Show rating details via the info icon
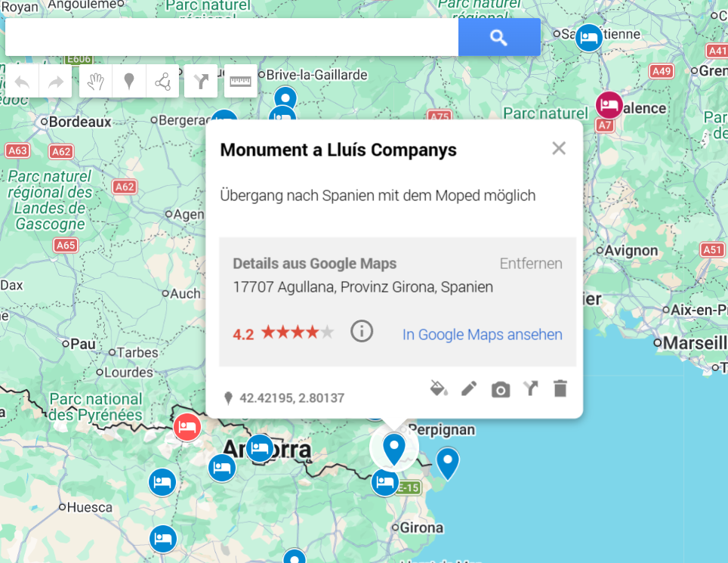The image size is (728, 563). (362, 331)
